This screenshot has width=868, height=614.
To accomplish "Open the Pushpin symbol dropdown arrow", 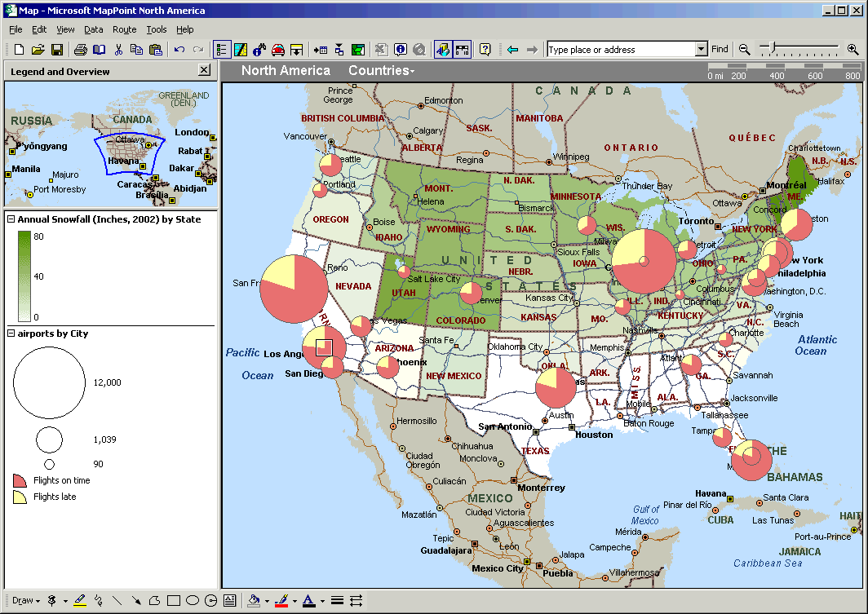I will (x=65, y=601).
